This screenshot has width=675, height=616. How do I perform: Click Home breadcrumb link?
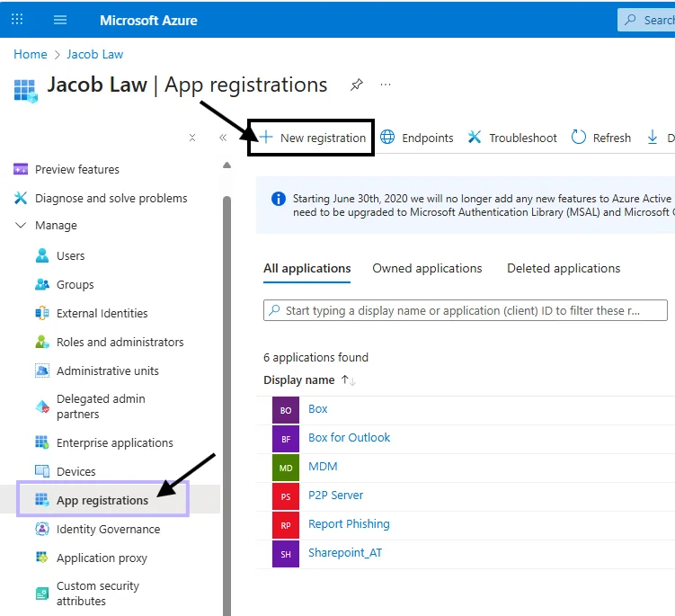[x=31, y=54]
